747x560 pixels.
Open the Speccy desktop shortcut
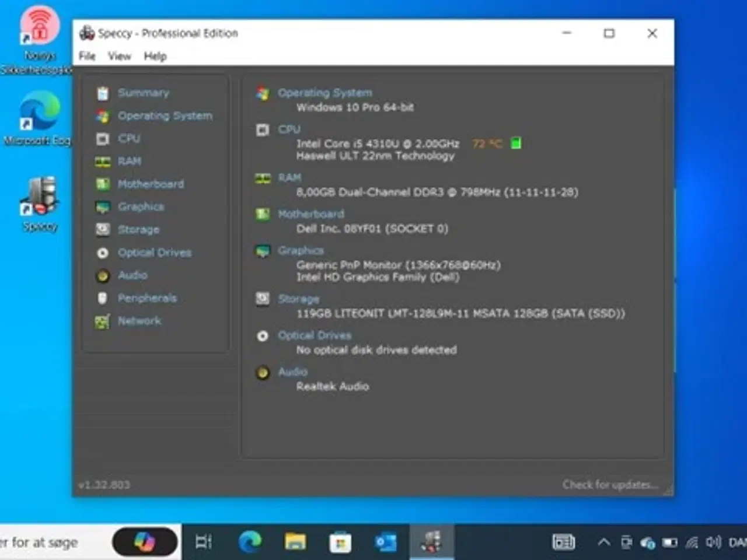pyautogui.click(x=40, y=204)
